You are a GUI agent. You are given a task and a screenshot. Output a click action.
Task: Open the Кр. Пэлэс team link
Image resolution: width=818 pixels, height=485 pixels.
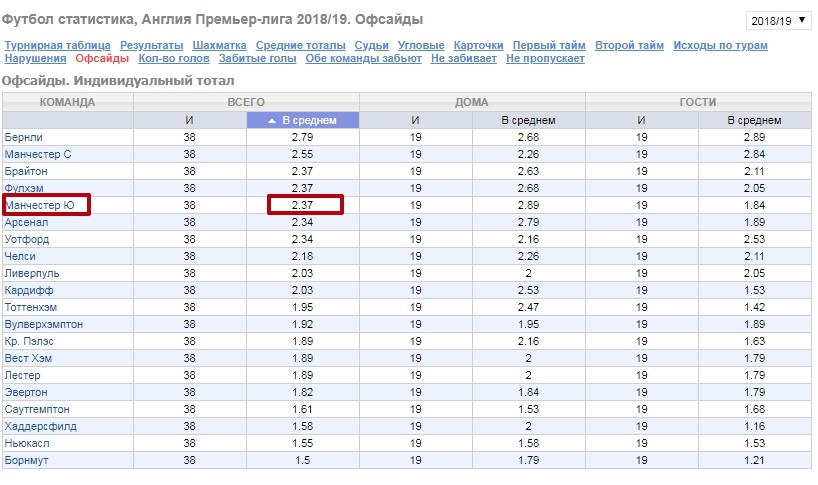[29, 341]
